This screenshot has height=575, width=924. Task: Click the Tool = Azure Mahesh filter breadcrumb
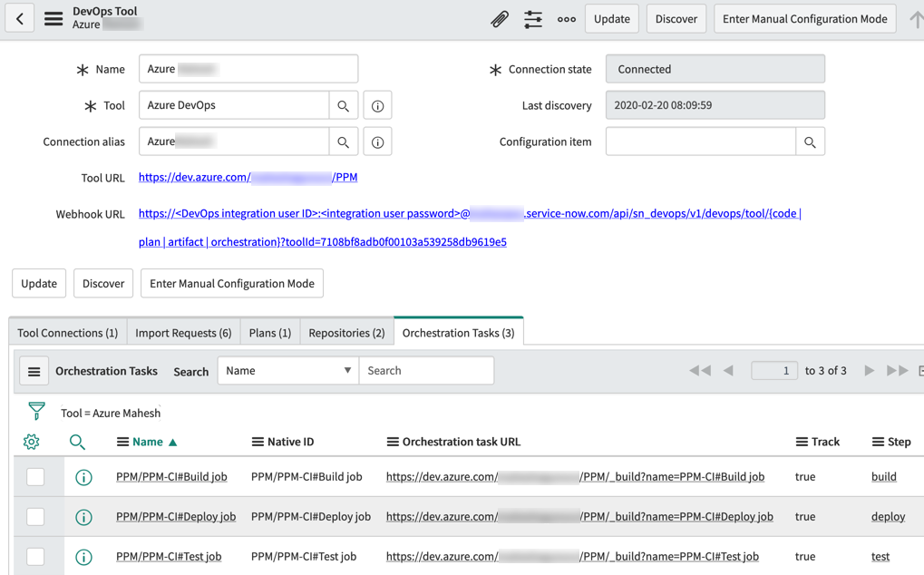(111, 413)
